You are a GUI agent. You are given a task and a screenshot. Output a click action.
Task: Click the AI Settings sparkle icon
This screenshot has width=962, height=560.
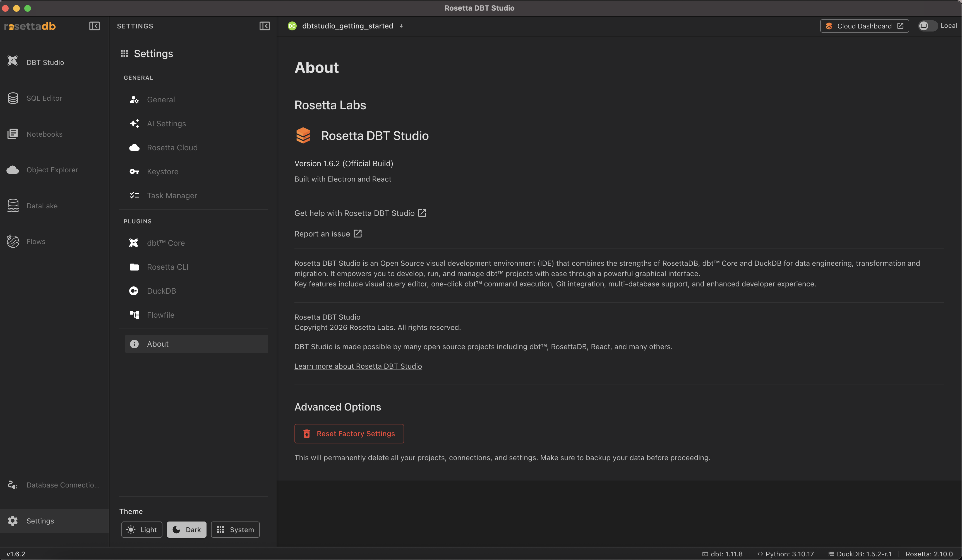(x=134, y=124)
